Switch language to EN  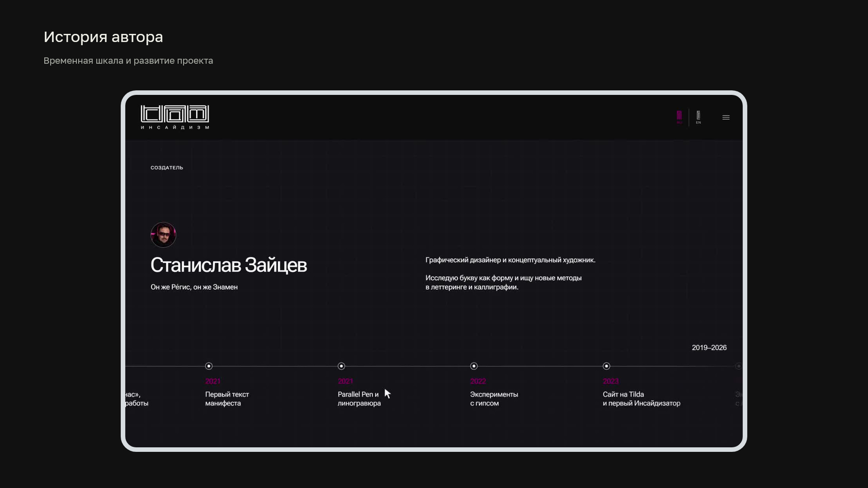698,117
